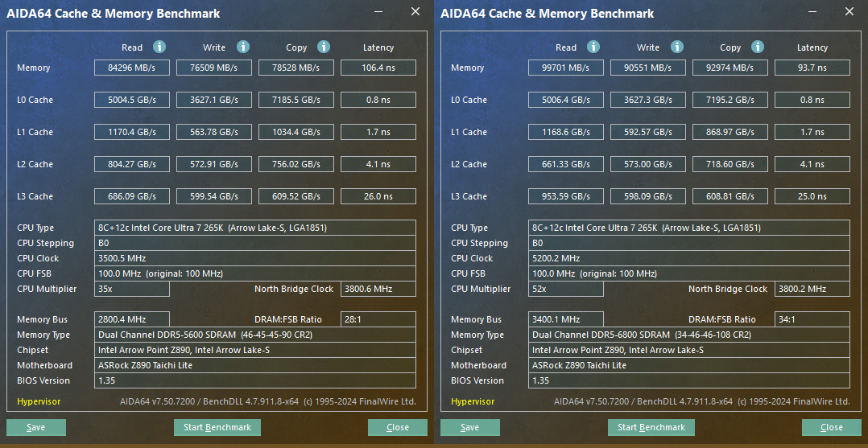The height and width of the screenshot is (448, 868).
Task: Select the Memory Read 84296 MB/s field
Action: 132,68
